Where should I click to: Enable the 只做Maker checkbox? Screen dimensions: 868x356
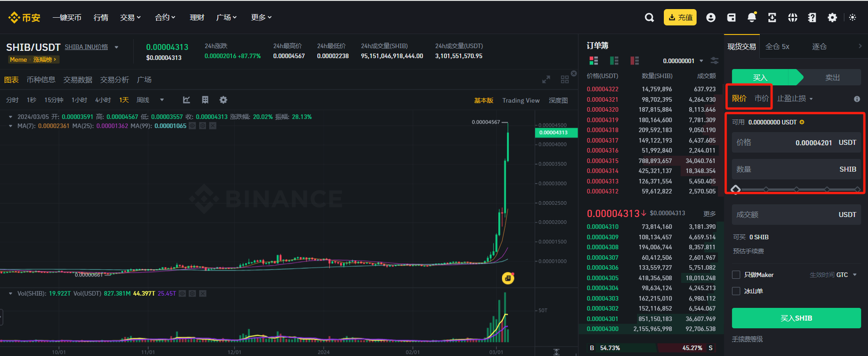(736, 275)
